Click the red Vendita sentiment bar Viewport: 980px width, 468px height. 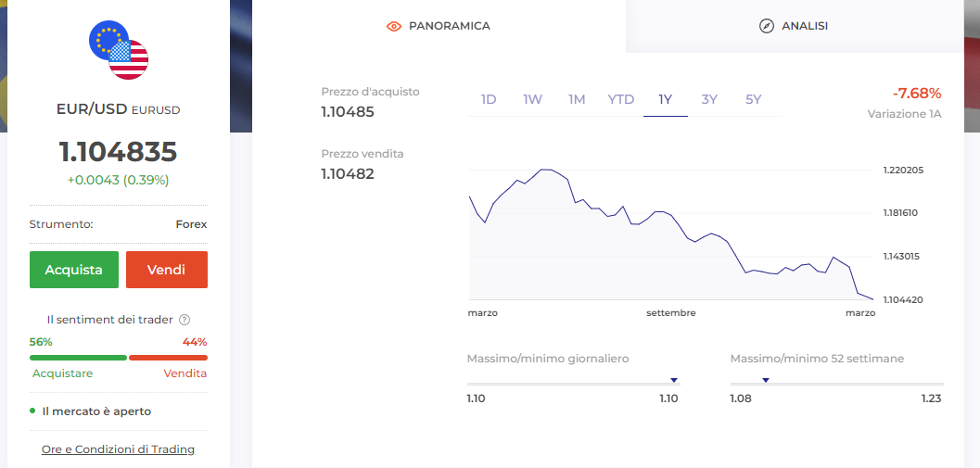coord(168,358)
